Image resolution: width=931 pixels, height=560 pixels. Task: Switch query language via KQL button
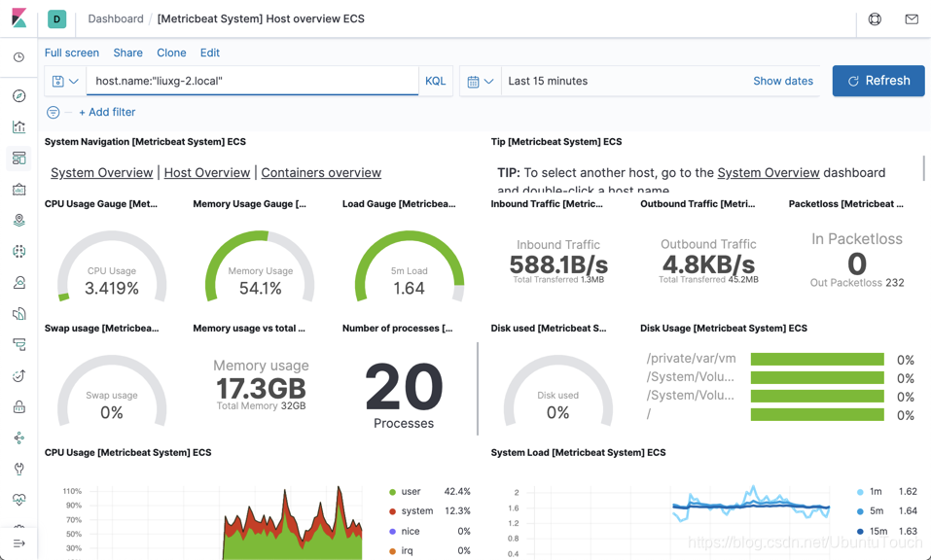(435, 82)
